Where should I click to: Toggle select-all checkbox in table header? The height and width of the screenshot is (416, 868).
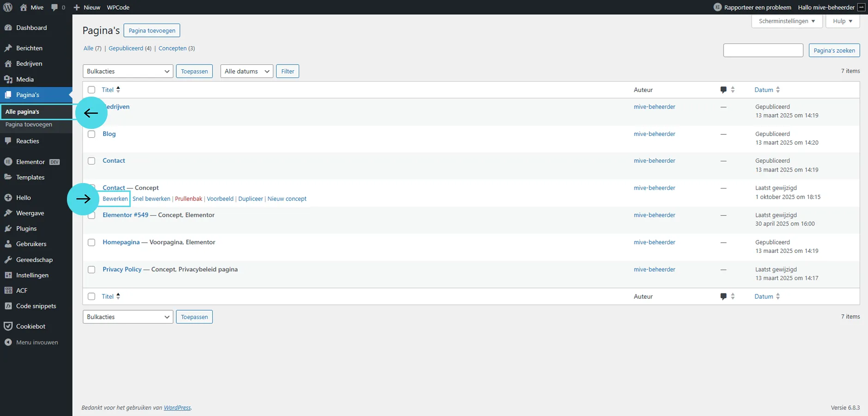(91, 90)
